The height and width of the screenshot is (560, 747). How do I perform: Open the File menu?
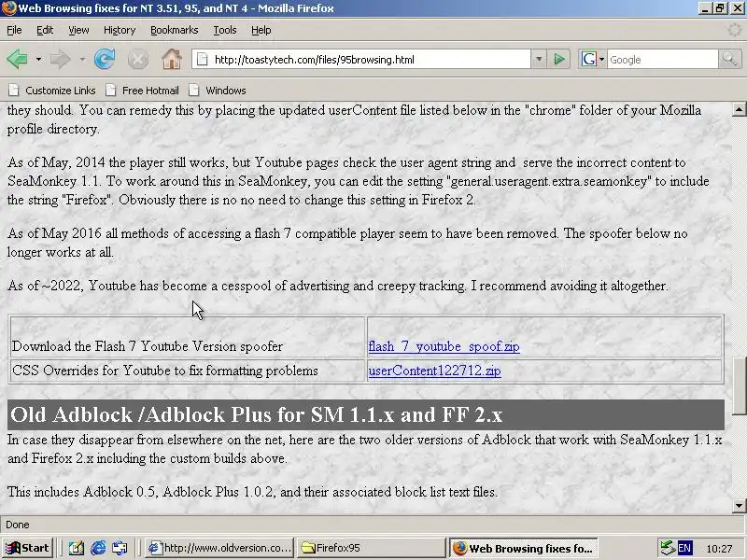click(14, 30)
